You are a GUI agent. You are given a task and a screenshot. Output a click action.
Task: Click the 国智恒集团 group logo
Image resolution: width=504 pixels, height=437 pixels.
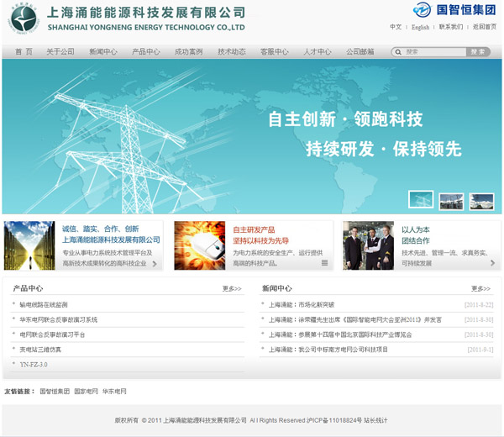(454, 9)
